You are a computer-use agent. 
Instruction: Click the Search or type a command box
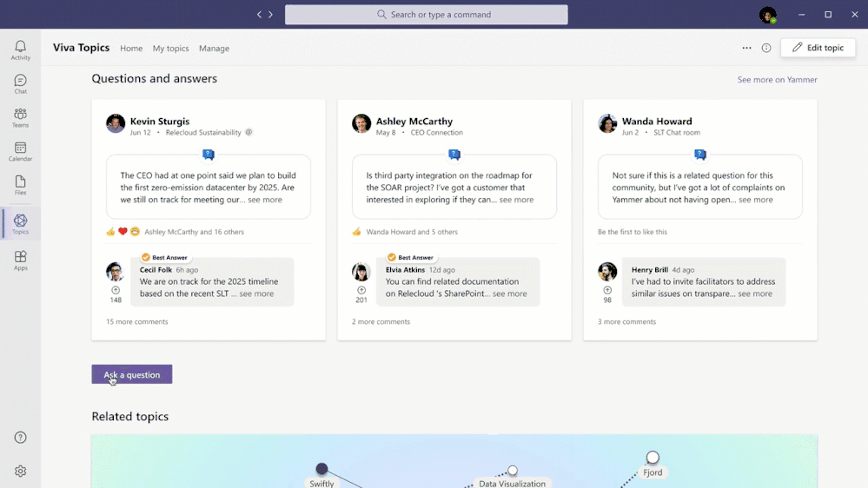[427, 15]
